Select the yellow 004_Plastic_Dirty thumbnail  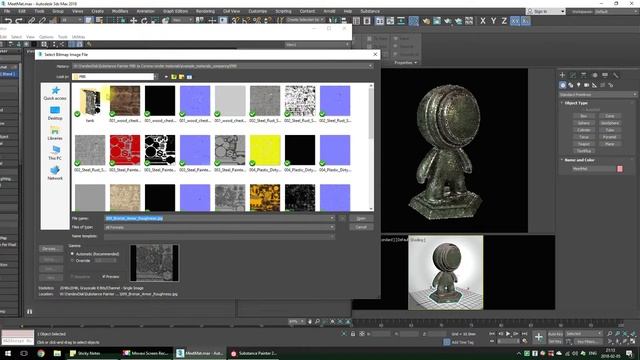(265, 150)
